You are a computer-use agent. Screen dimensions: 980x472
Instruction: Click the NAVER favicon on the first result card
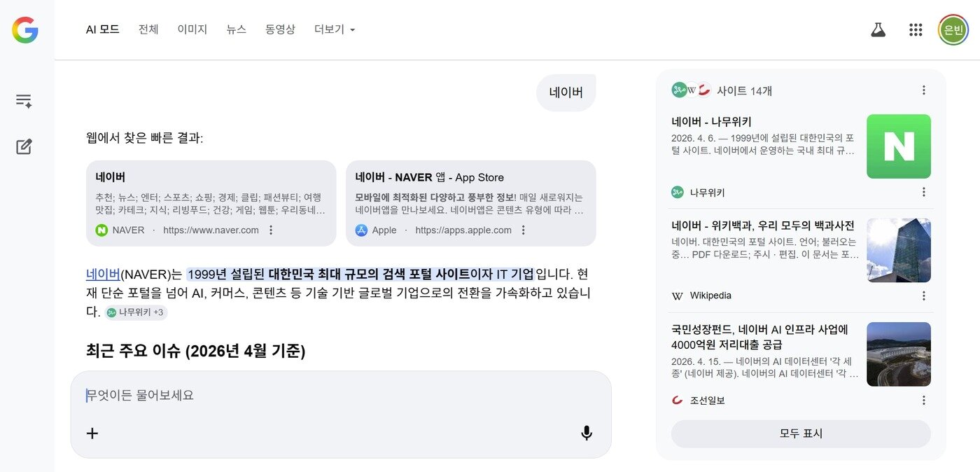102,230
